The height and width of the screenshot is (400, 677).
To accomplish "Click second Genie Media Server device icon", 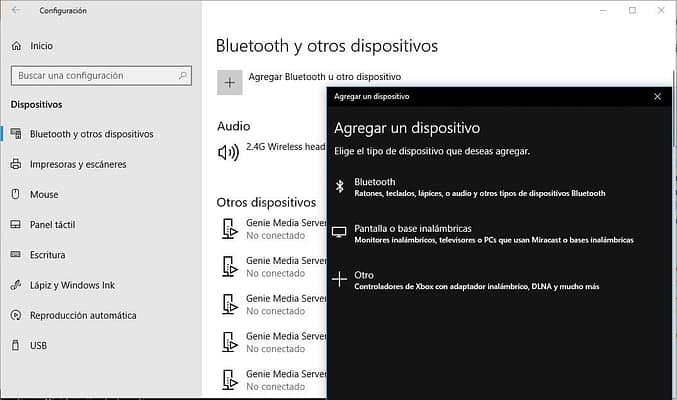I will coord(230,267).
